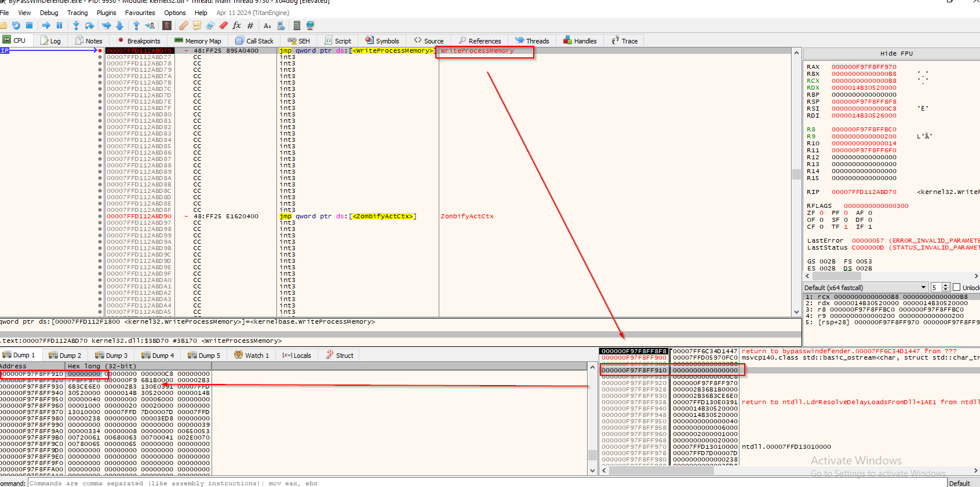The image size is (980, 487).
Task: Click the Run Till Return icon
Action: click(x=136, y=25)
